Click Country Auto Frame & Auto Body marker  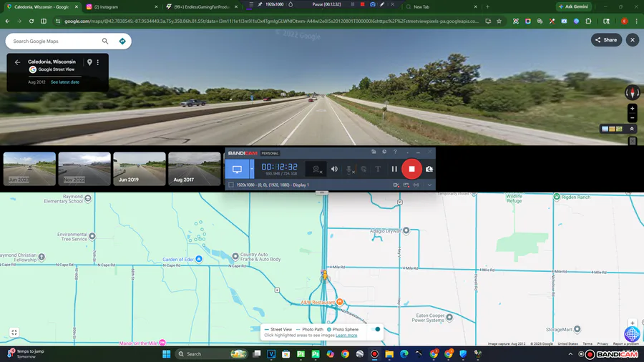[x=235, y=257]
